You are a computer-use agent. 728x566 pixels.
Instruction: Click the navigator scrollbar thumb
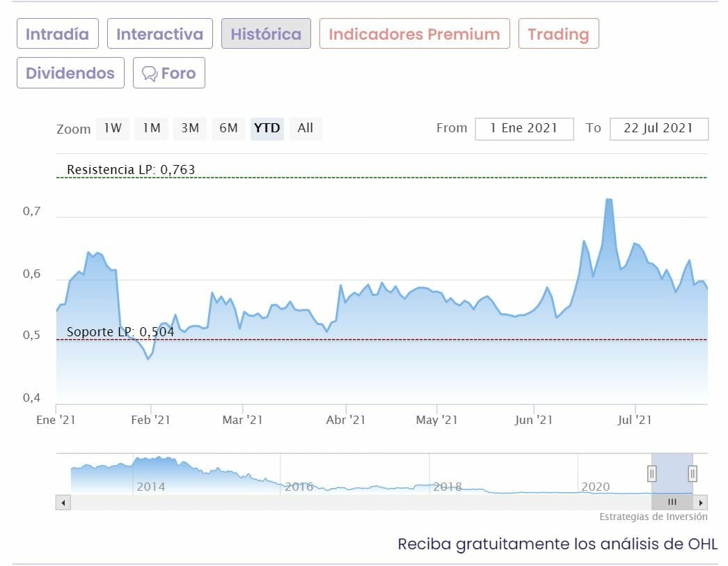672,502
